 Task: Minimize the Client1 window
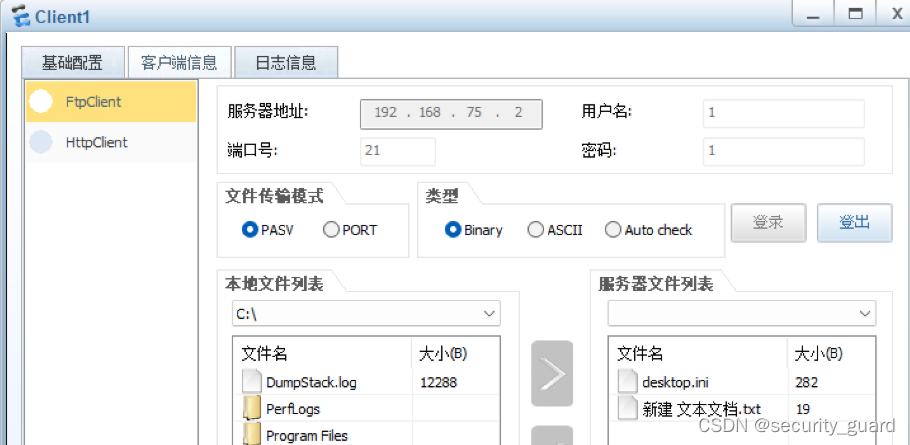[813, 14]
